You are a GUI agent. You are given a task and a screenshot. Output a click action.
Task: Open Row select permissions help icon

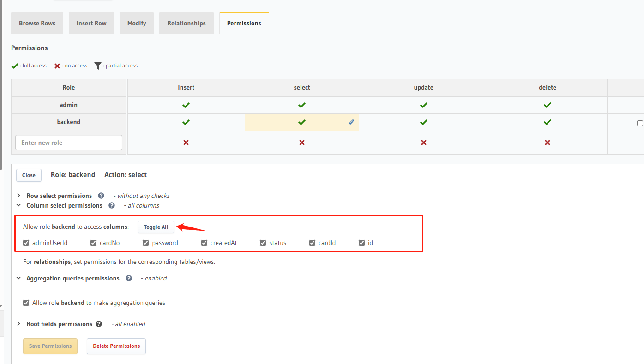[101, 195]
